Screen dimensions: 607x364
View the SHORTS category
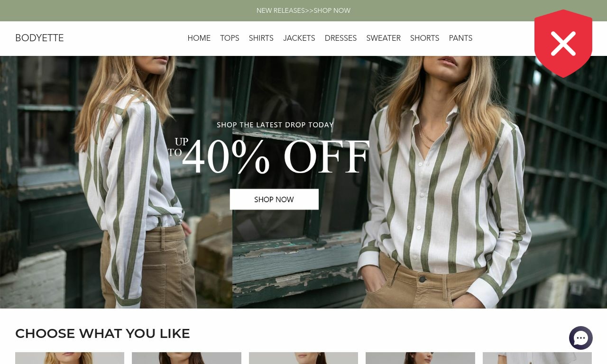point(425,38)
